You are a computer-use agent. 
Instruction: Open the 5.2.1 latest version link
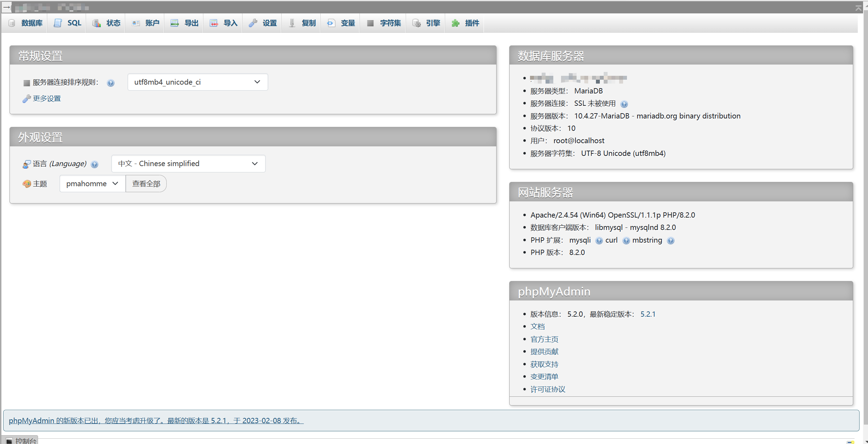(x=648, y=314)
